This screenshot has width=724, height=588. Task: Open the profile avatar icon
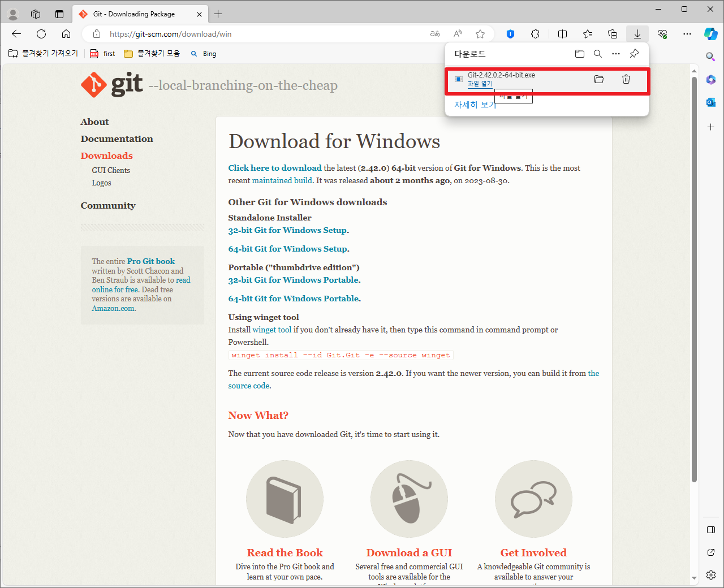pos(13,14)
